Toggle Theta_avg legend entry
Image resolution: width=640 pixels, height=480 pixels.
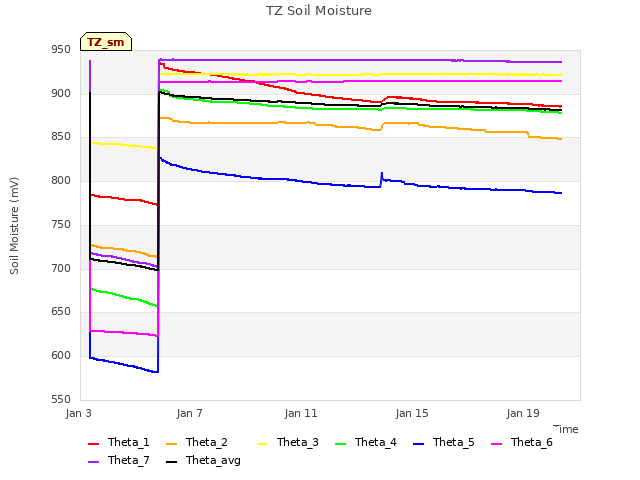pos(203,460)
